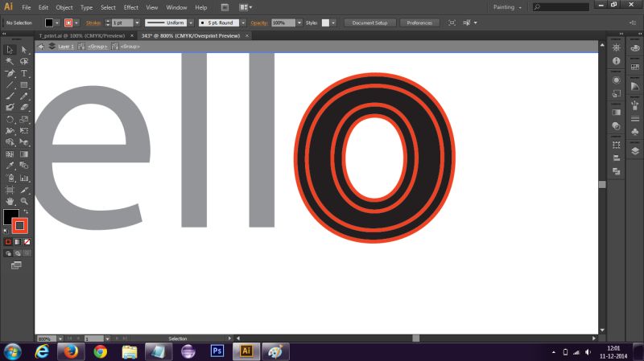Select the Column Graph tool
Image resolution: width=644 pixels, height=361 pixels.
coord(24,178)
